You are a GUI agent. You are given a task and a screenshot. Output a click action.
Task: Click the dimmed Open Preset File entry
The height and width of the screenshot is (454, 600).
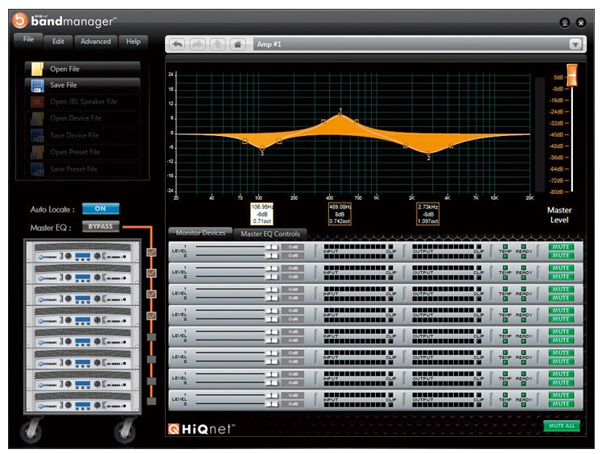[83, 152]
